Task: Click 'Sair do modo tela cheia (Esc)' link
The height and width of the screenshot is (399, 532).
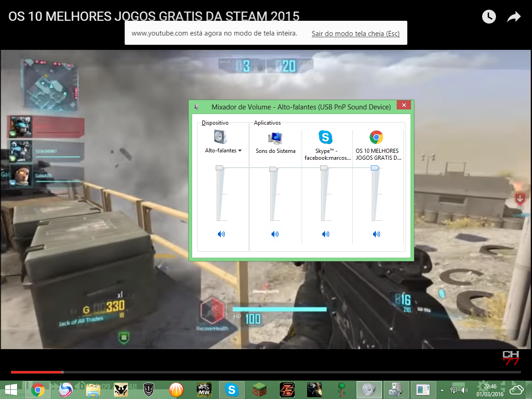Action: tap(356, 34)
